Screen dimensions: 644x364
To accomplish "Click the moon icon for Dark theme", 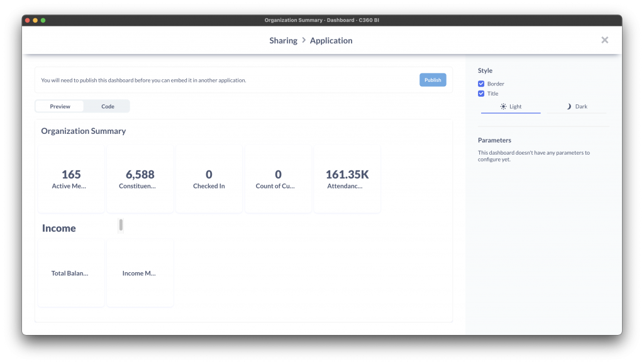I will pos(569,106).
